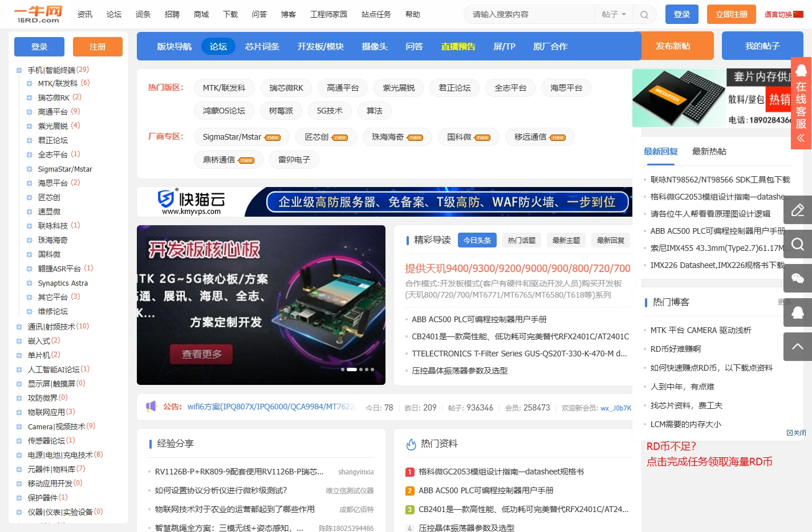Image resolution: width=812 pixels, height=532 pixels.
Task: Open 语言切换 language switcher
Action: (x=778, y=14)
